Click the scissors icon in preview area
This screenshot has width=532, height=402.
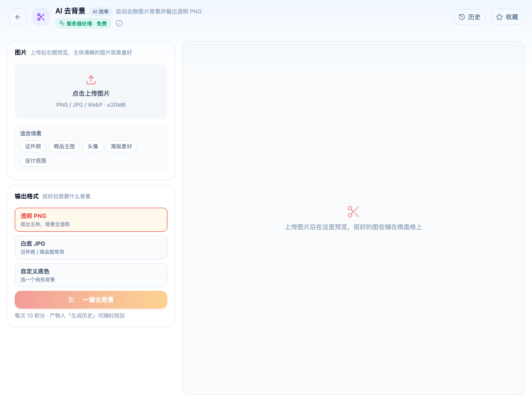coord(353,212)
